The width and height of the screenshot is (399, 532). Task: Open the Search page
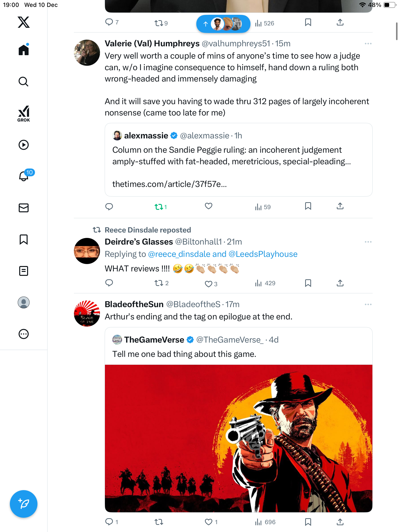tap(24, 82)
